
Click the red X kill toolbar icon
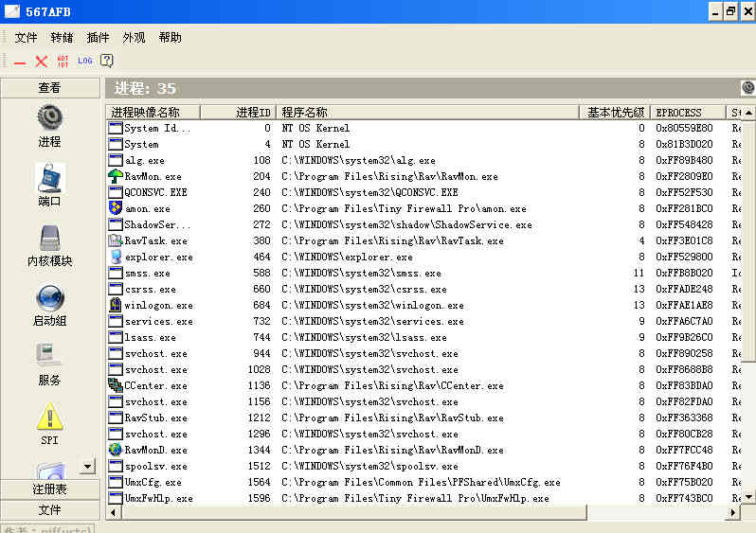tap(42, 62)
